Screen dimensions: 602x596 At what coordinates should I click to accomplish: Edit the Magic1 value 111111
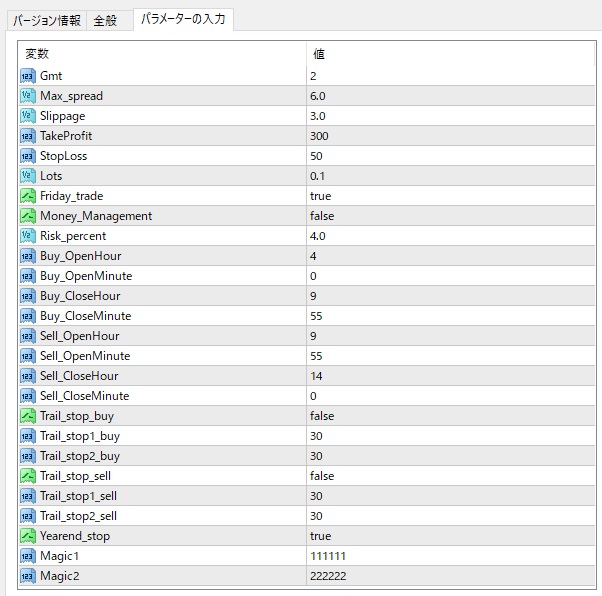pyautogui.click(x=451, y=556)
